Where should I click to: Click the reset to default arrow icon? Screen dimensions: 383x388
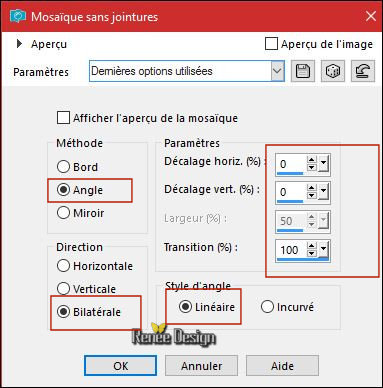(363, 71)
